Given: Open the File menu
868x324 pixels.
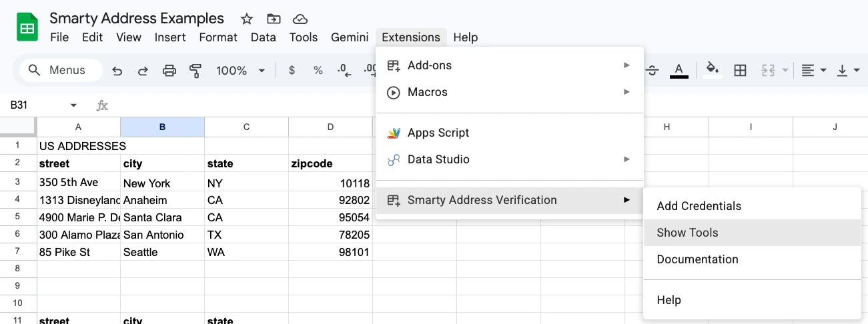Looking at the screenshot, I should (59, 37).
